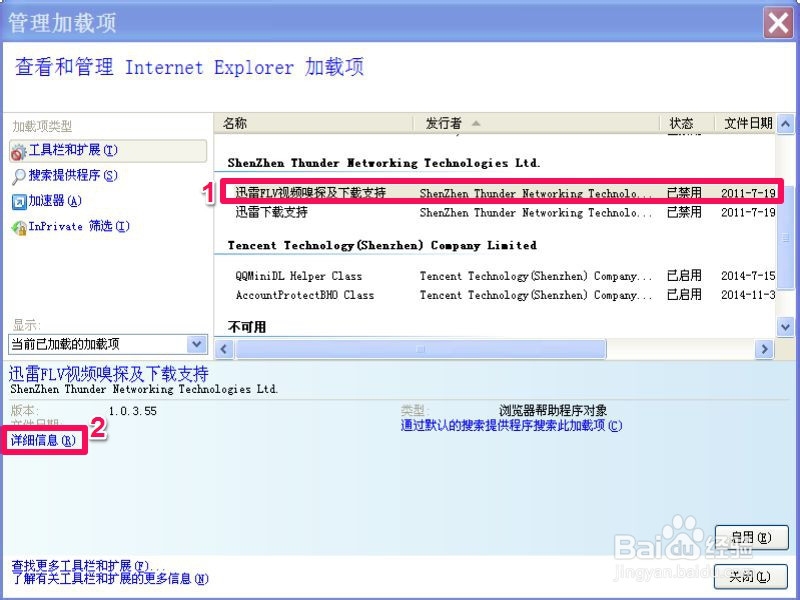
Task: Open InPrivate 筛选(I) add-on type
Action: tap(79, 226)
